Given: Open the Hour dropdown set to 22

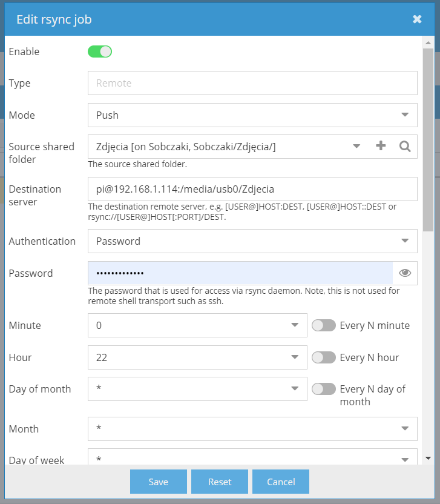Looking at the screenshot, I should click(x=197, y=357).
